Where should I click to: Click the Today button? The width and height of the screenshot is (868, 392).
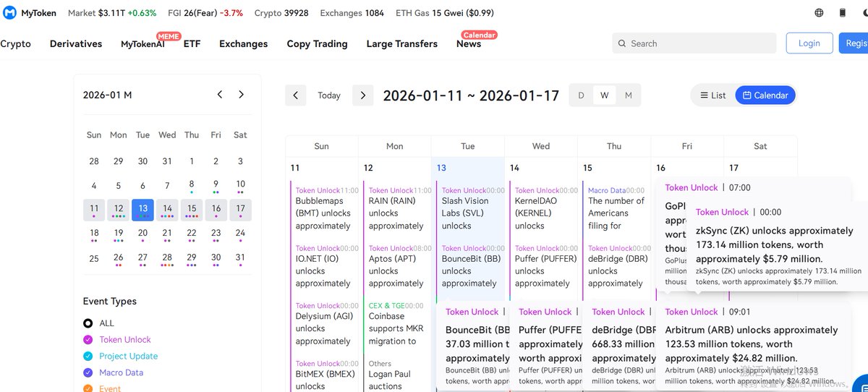click(329, 95)
